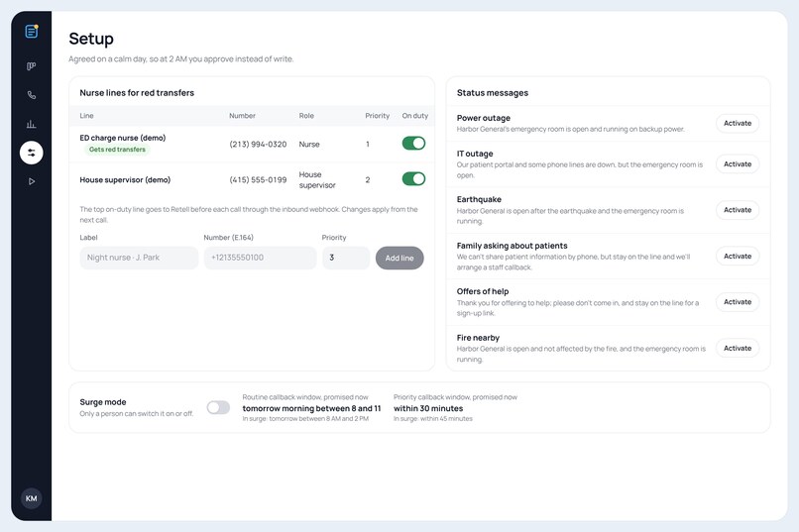Click the 'Surge mode' label
Screen dimensions: 799x532
103,402
